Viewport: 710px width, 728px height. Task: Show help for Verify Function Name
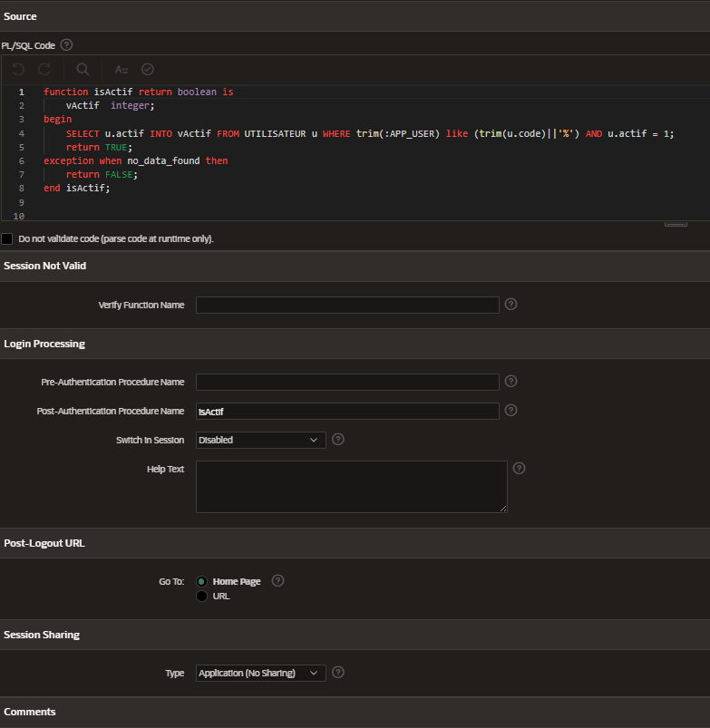(x=511, y=305)
